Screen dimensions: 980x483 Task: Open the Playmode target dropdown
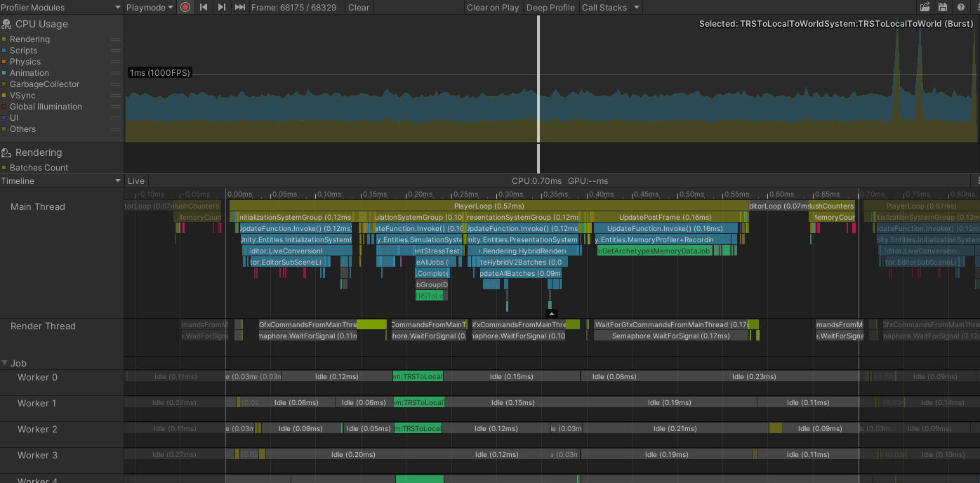(150, 7)
